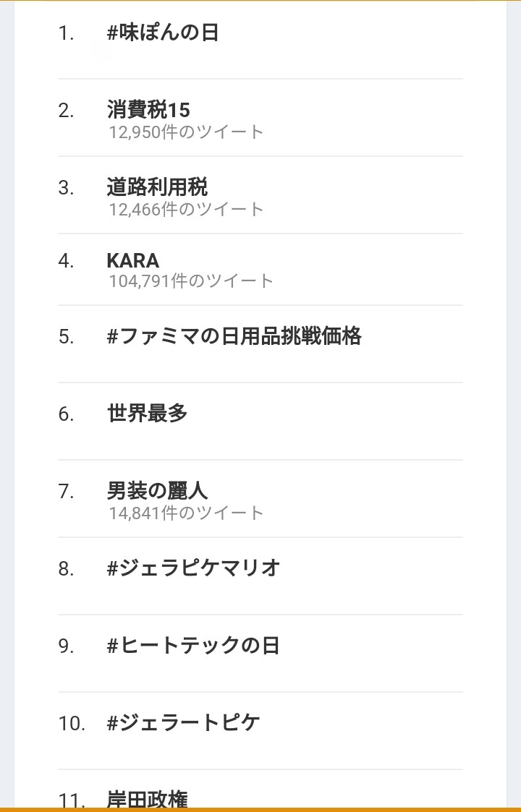The image size is (521, 812).
Task: Open trending topic 消費税15
Action: [x=148, y=110]
